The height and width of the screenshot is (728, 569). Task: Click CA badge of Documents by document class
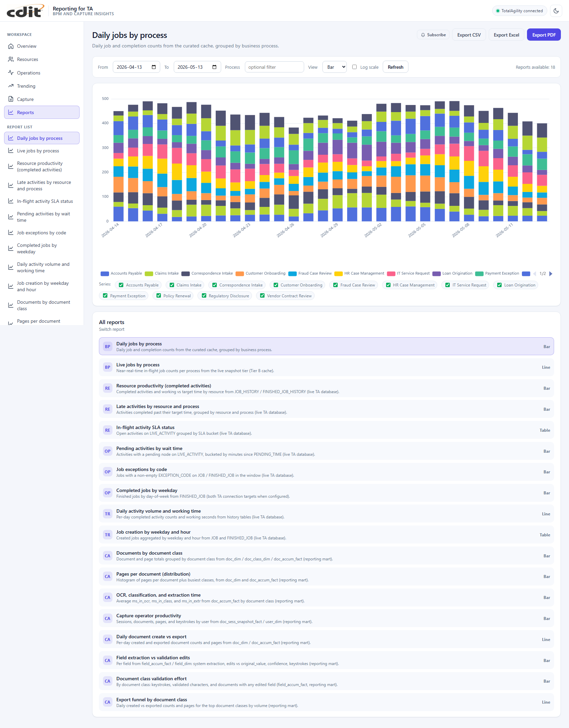[x=108, y=556]
